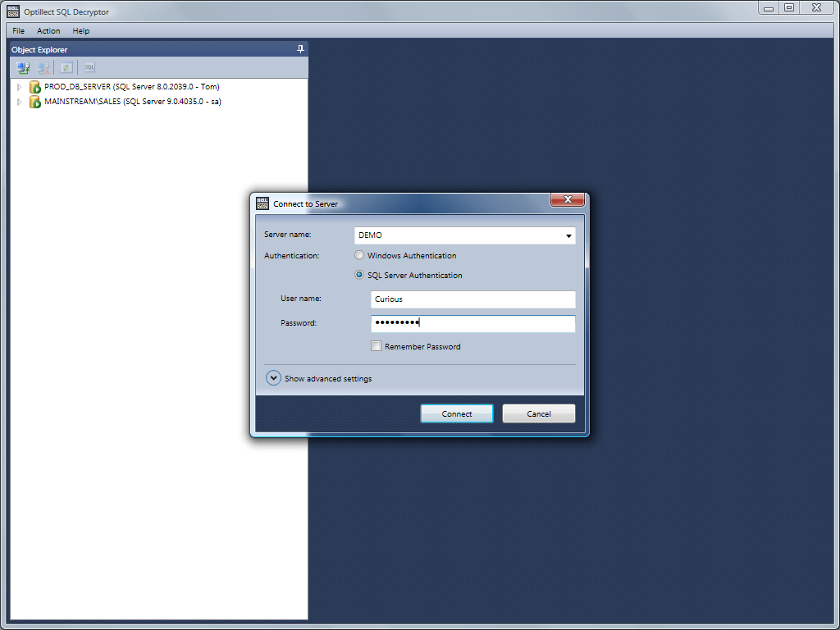Select Windows Authentication option
Screen dimensions: 840x630
pos(359,256)
